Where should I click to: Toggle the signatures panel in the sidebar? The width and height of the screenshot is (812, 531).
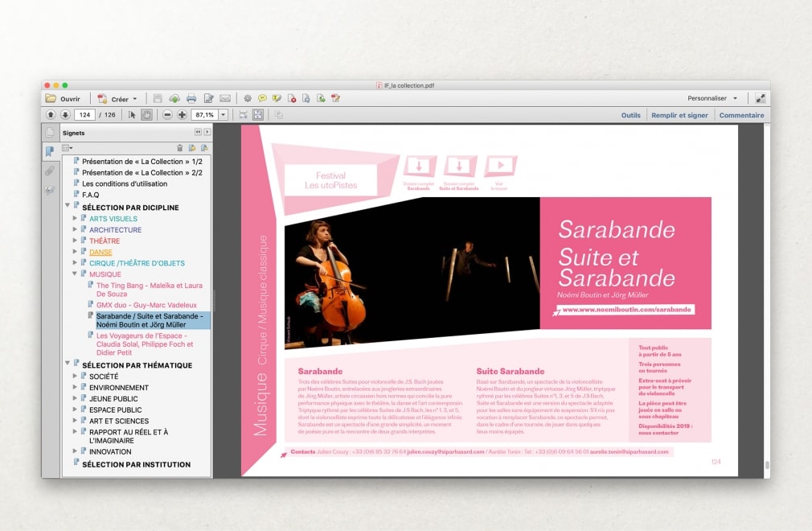pyautogui.click(x=50, y=190)
